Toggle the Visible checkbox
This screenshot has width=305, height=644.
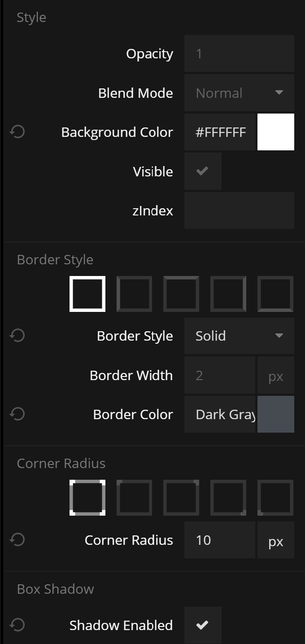pyautogui.click(x=203, y=171)
